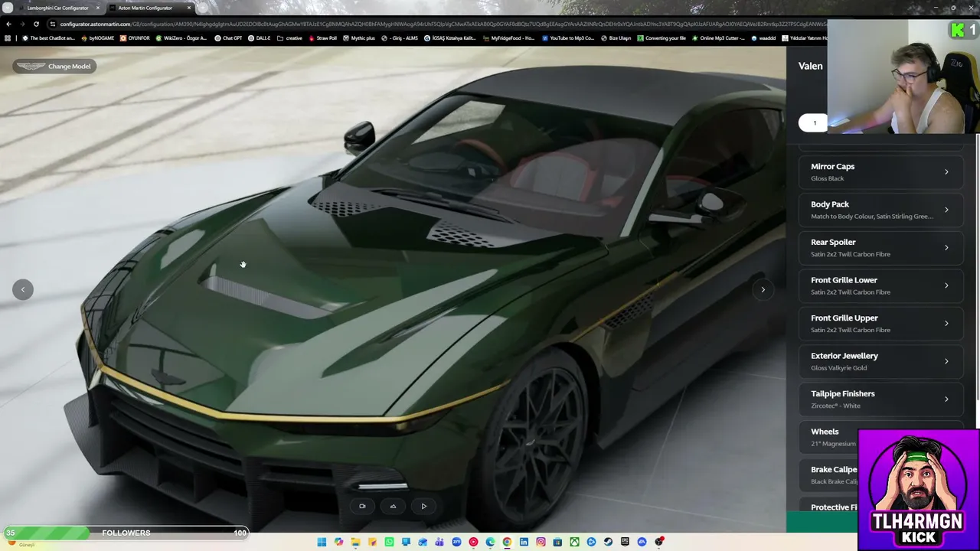Open LinkedIn from the taskbar
The image size is (980, 551).
(x=524, y=542)
